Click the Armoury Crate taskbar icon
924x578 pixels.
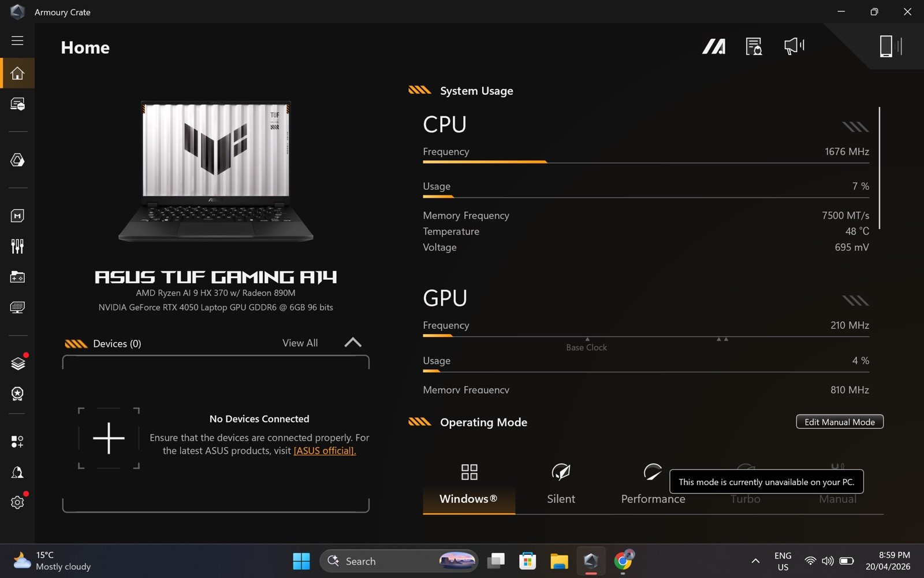[591, 561]
